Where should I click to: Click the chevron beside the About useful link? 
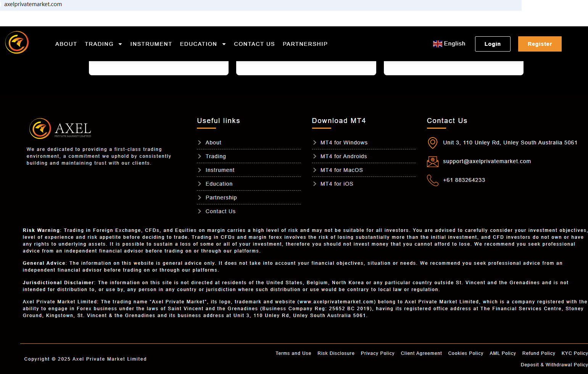(200, 142)
